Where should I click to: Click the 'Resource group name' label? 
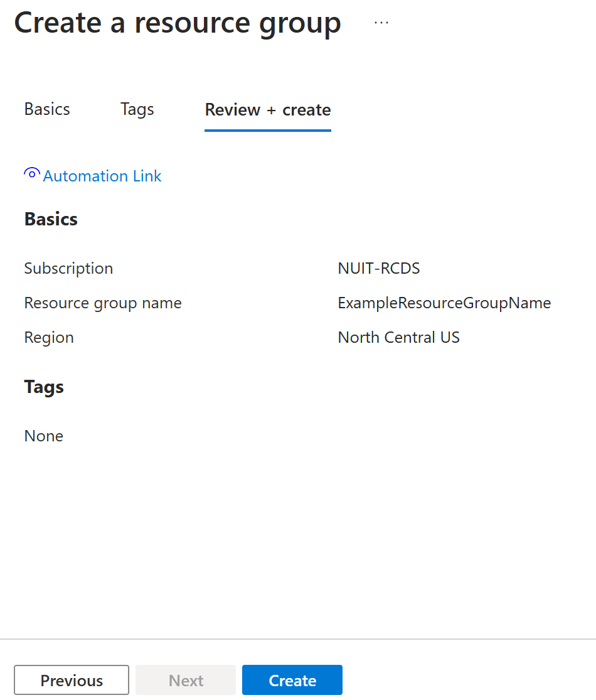[103, 303]
